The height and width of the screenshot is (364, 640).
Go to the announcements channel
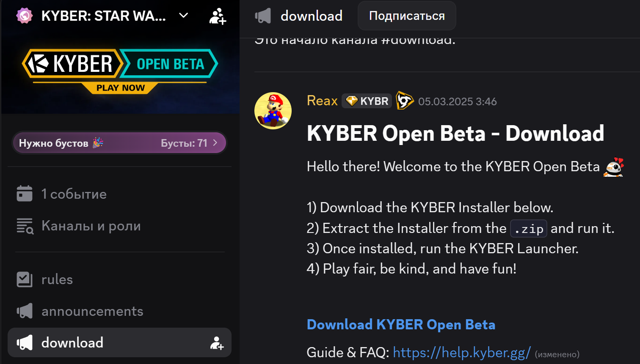coord(120,311)
